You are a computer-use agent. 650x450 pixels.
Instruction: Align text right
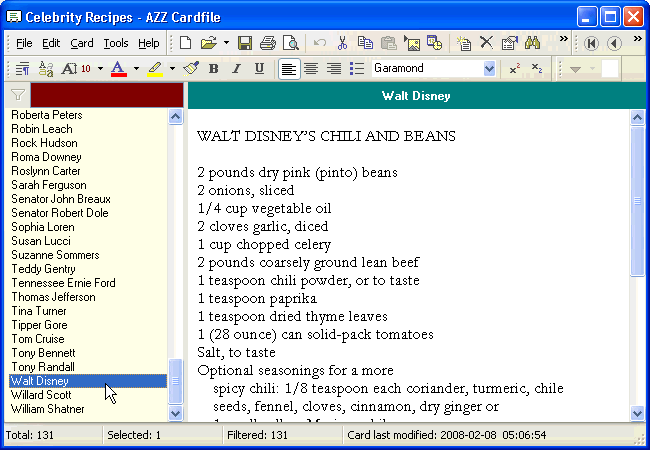tap(334, 68)
